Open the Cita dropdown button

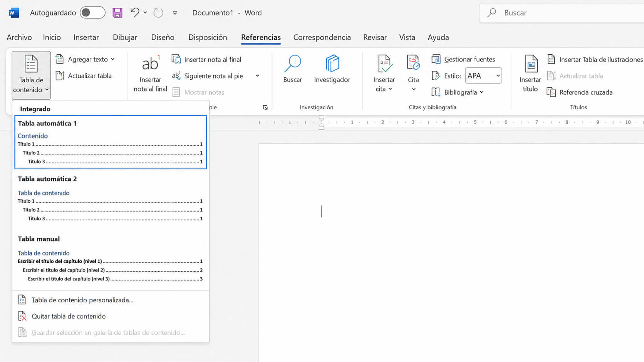pyautogui.click(x=413, y=74)
